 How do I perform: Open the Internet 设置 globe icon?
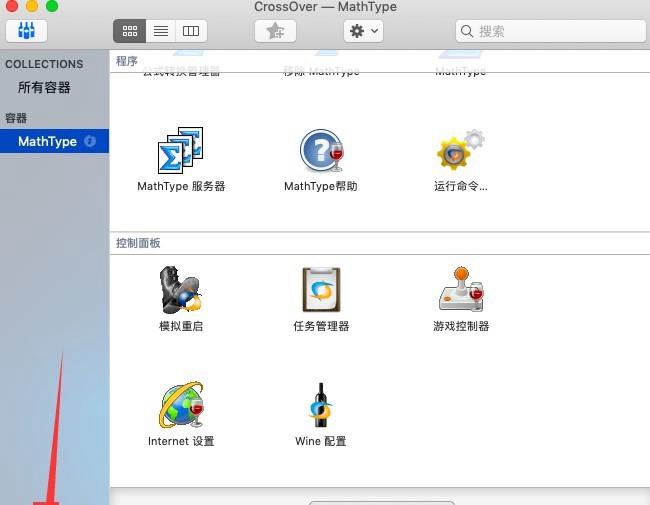(x=181, y=405)
